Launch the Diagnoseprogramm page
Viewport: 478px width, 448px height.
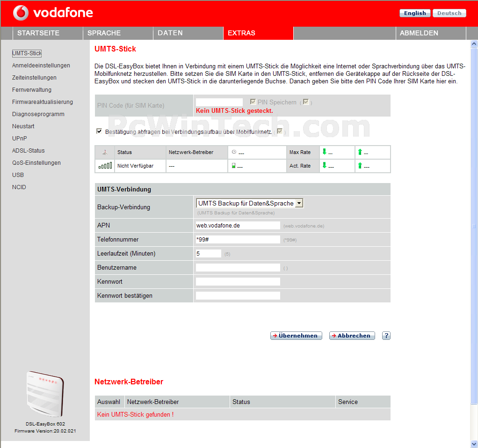click(38, 114)
